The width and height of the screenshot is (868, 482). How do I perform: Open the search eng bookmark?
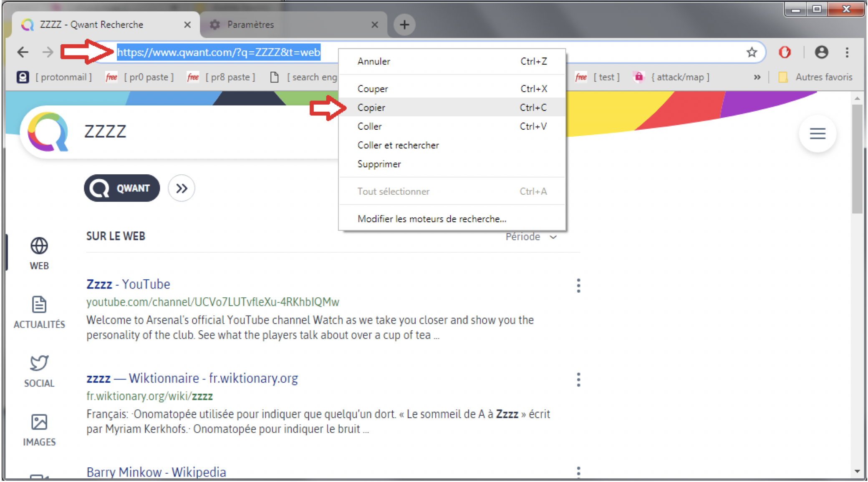click(x=304, y=77)
